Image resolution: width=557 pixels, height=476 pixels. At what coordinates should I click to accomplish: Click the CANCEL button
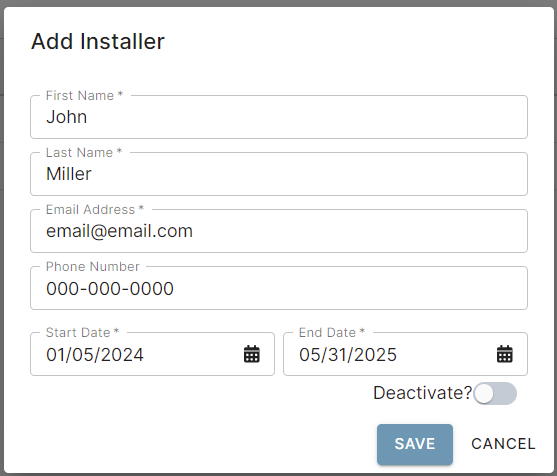(503, 444)
